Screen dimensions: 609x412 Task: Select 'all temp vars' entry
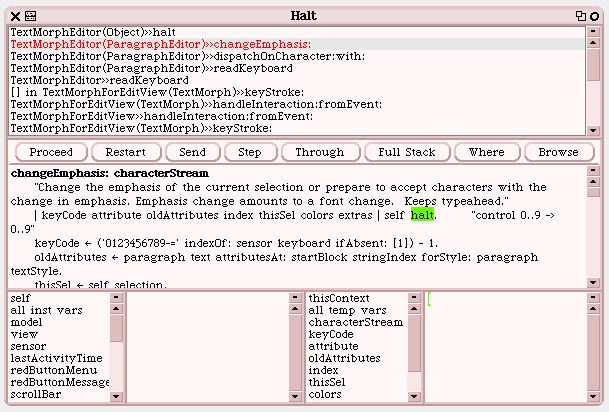357,310
